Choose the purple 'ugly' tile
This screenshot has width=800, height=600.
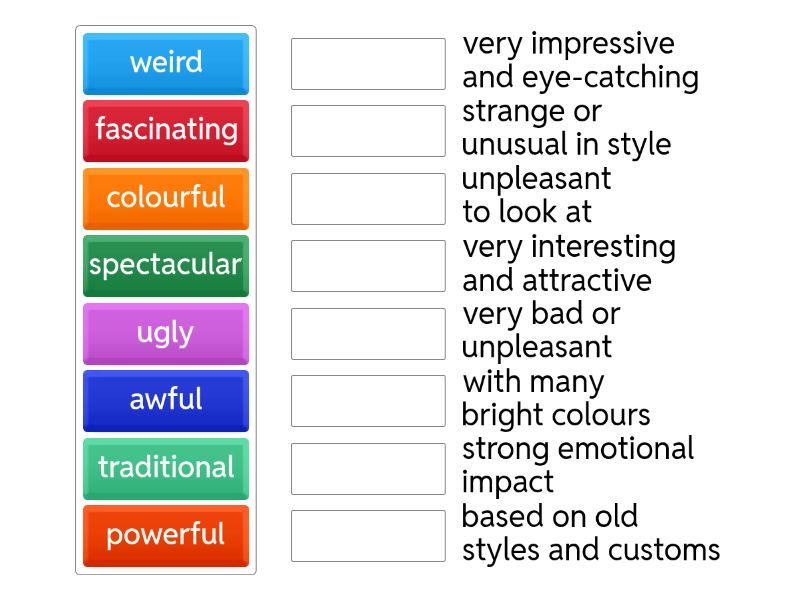[166, 333]
